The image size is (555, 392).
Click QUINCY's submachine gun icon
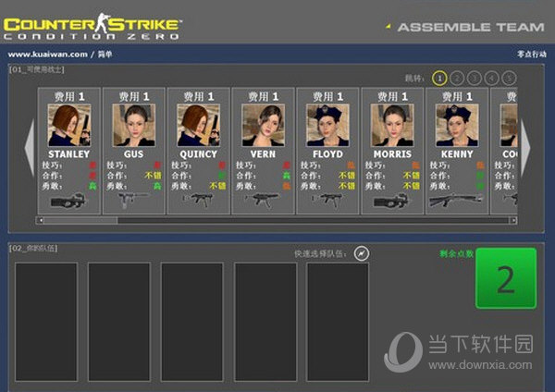198,201
